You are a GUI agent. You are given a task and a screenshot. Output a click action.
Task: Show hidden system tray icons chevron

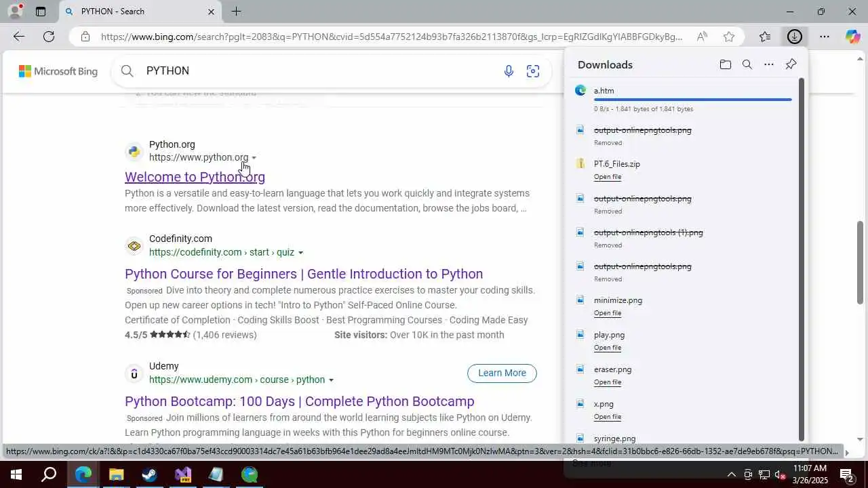click(x=731, y=474)
